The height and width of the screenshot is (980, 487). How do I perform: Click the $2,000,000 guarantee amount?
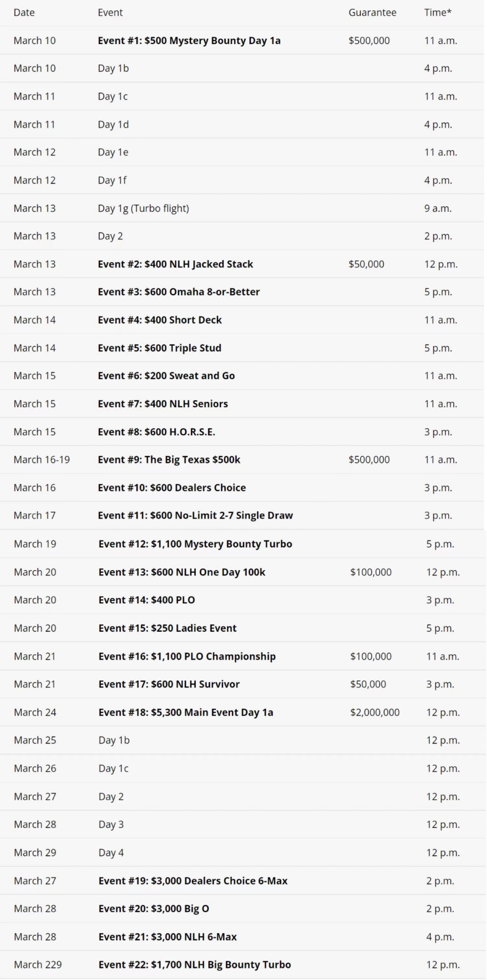pos(374,712)
